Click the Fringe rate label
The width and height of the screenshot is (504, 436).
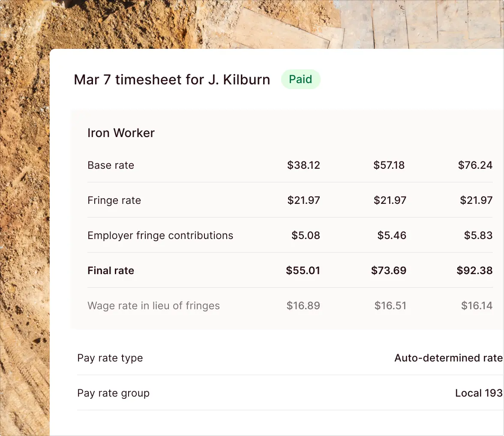114,200
